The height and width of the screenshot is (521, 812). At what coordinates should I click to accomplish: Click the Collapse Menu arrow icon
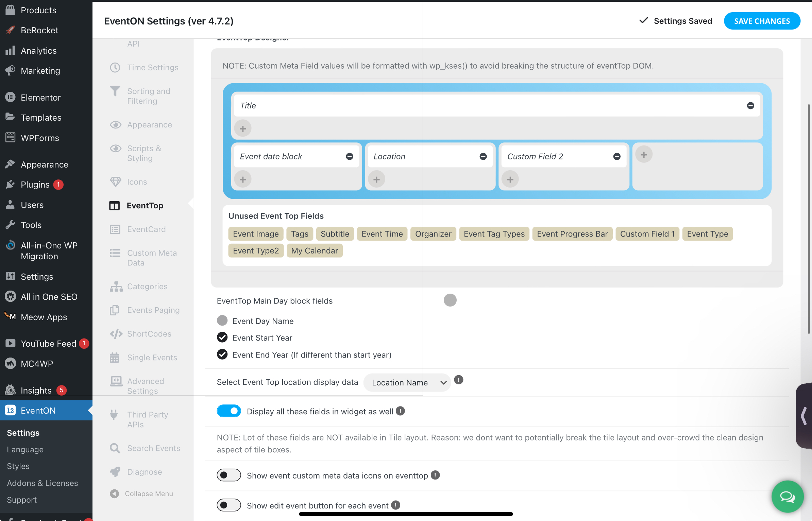(115, 493)
